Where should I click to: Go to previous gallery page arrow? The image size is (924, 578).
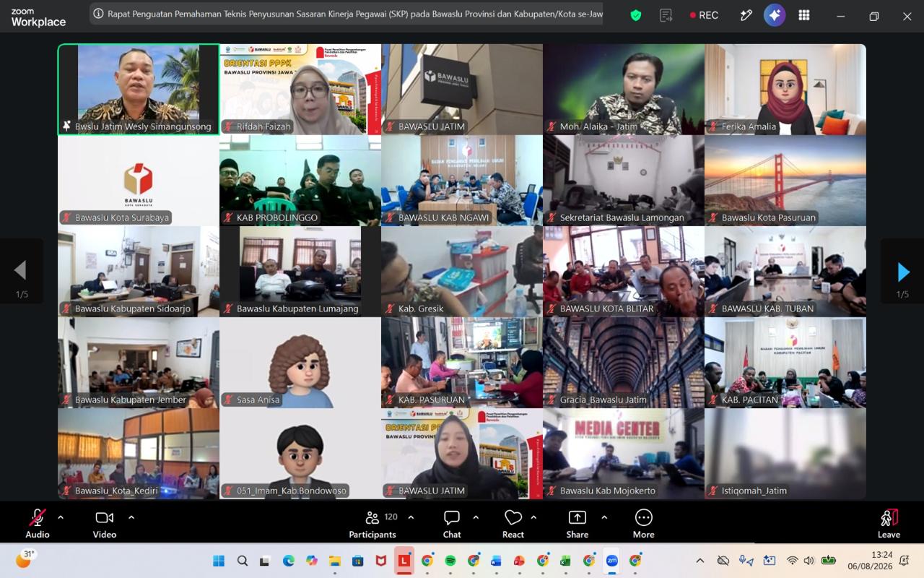(21, 272)
